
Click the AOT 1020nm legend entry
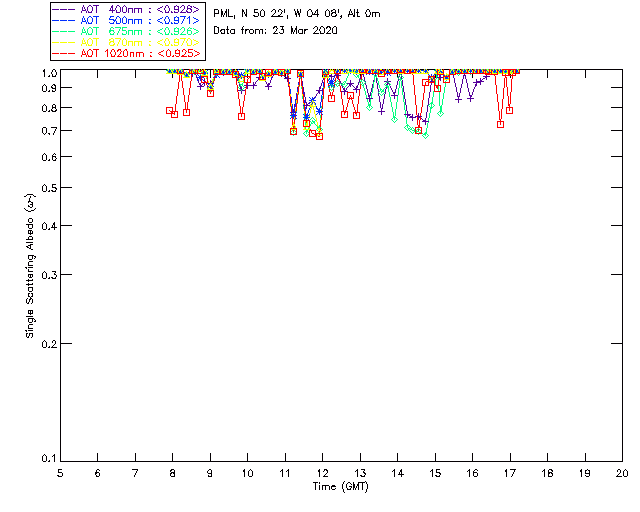point(127,53)
